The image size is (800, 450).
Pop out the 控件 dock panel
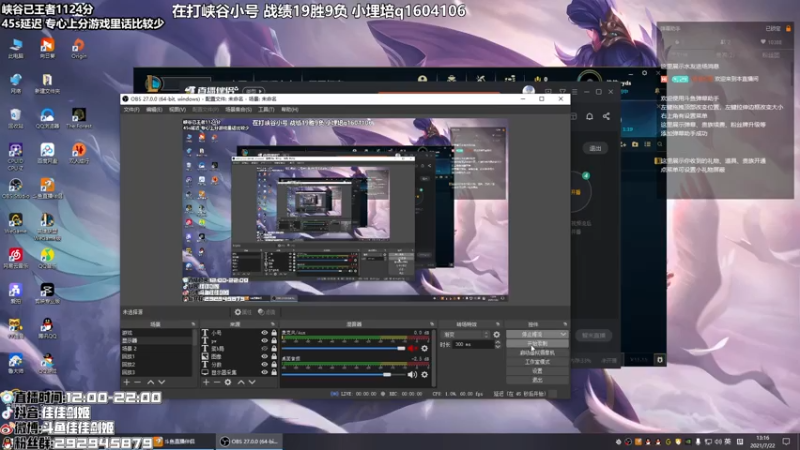(x=565, y=324)
